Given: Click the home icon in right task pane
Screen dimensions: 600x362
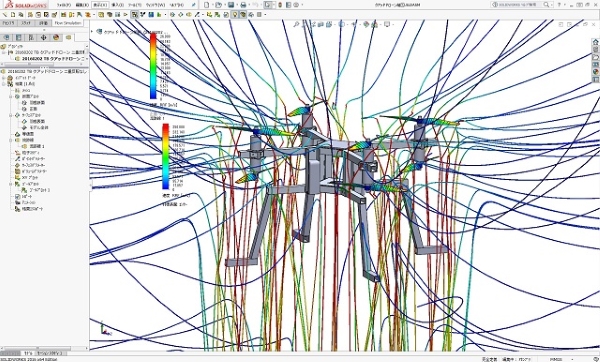Looking at the screenshot, I should 595,42.
